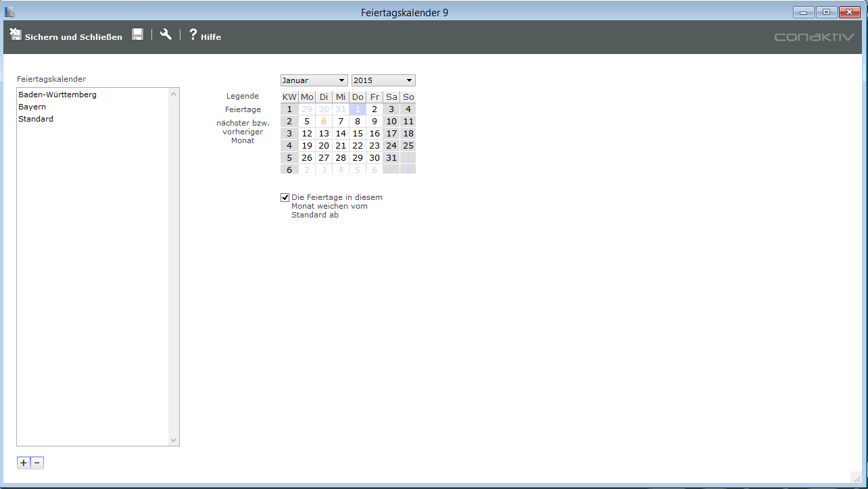Click the Sichern und Schließen icon
The height and width of the screenshot is (489, 868).
tap(16, 35)
